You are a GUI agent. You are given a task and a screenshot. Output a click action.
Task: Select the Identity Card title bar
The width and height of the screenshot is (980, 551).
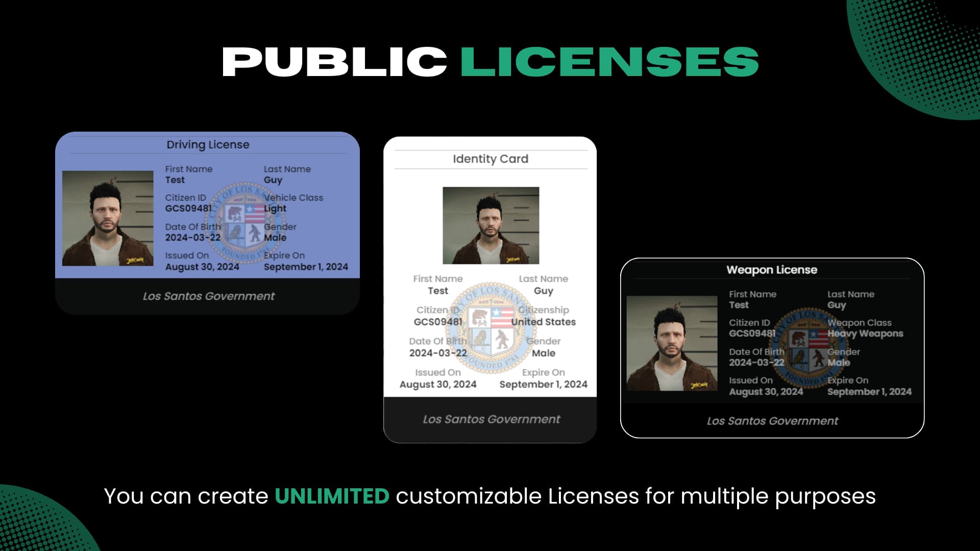tap(490, 159)
